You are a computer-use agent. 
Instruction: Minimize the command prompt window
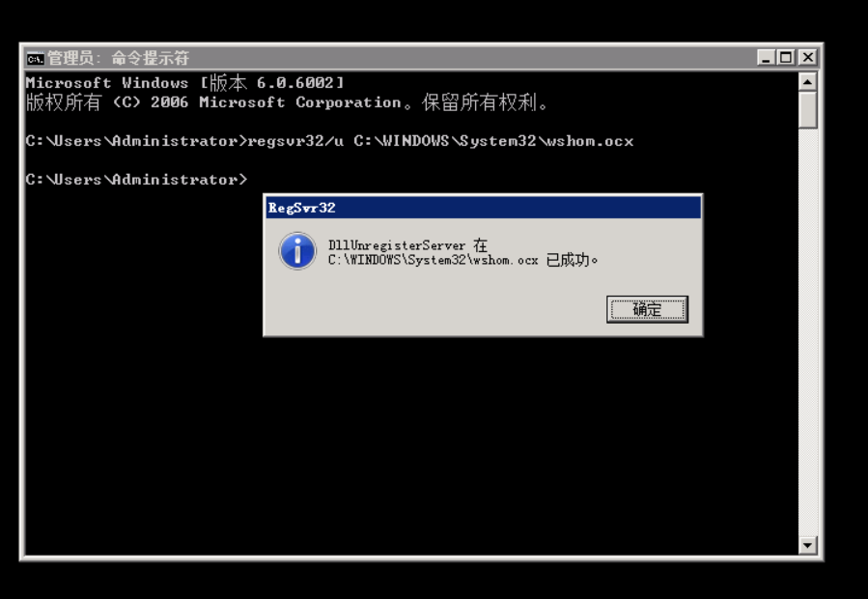(766, 57)
